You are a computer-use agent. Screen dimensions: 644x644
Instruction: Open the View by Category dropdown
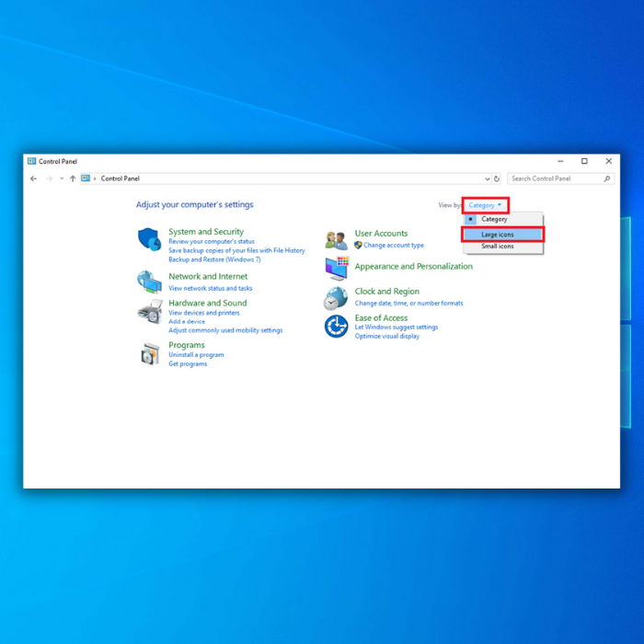point(485,205)
